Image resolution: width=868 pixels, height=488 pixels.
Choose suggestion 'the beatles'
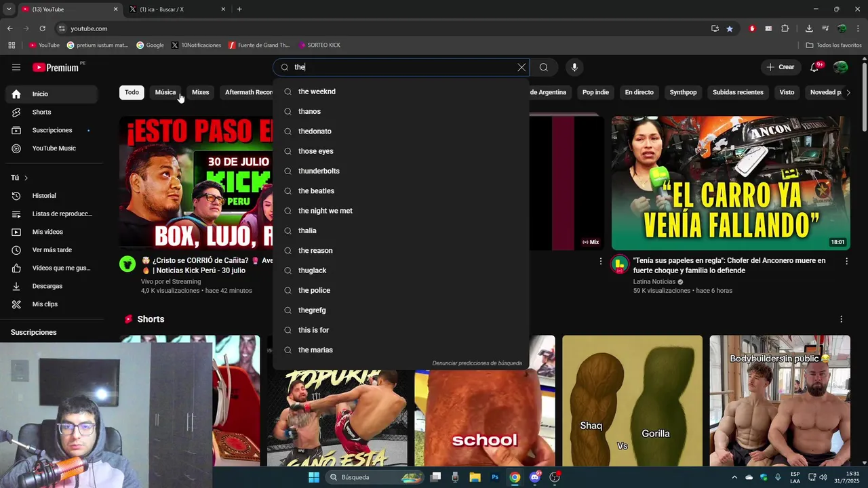click(x=401, y=191)
